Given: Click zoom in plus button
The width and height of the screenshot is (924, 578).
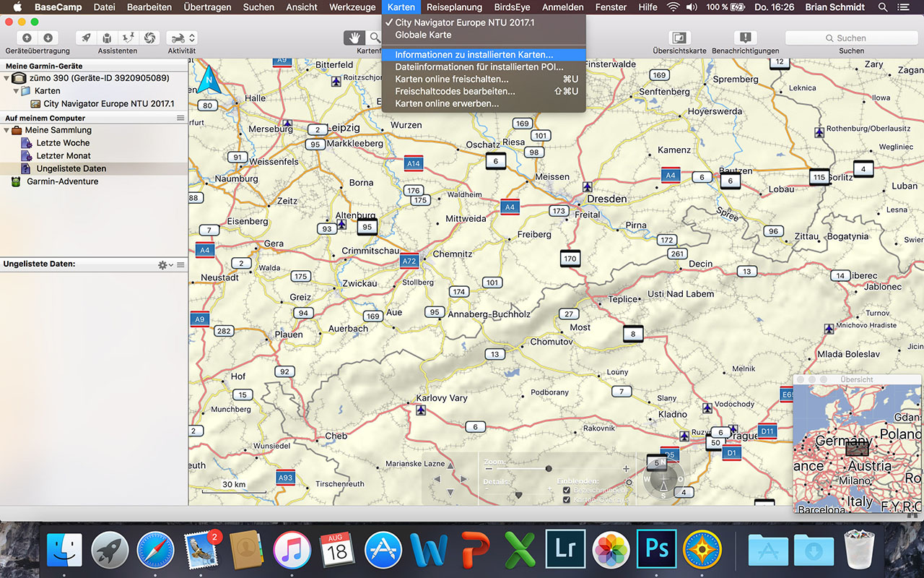Looking at the screenshot, I should [626, 469].
